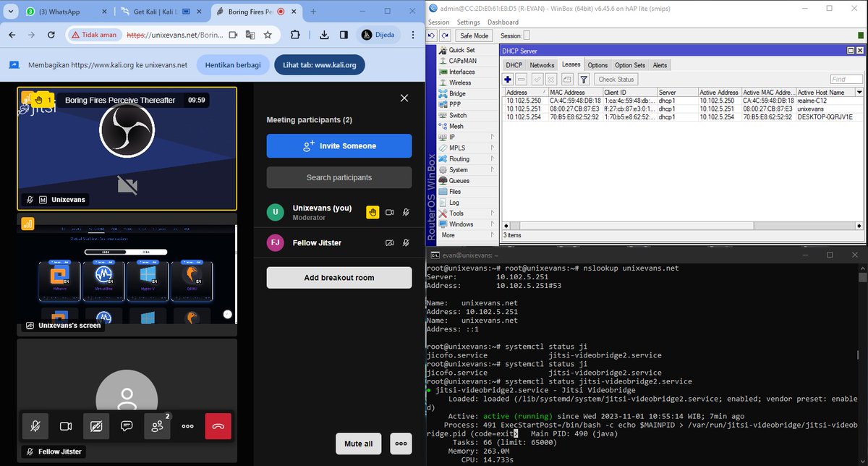Viewport: 868px width, 466px height.
Task: Click the Invite Someone button
Action: pyautogui.click(x=340, y=146)
